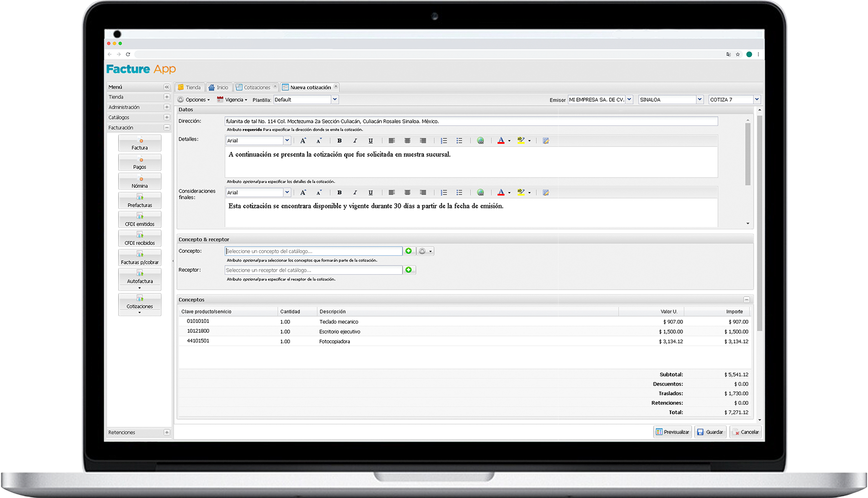Switch to the Inicio tab
The width and height of the screenshot is (868, 498).
pyautogui.click(x=218, y=87)
